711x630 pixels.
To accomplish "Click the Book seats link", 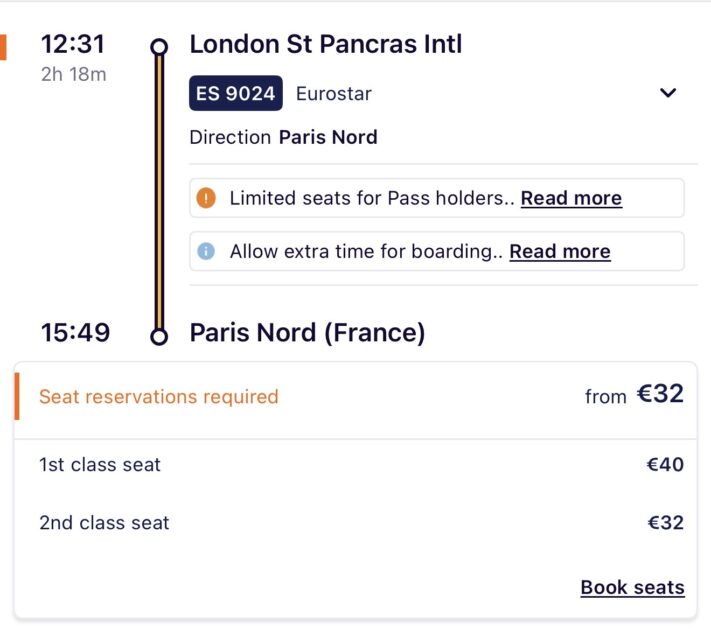I will [632, 587].
